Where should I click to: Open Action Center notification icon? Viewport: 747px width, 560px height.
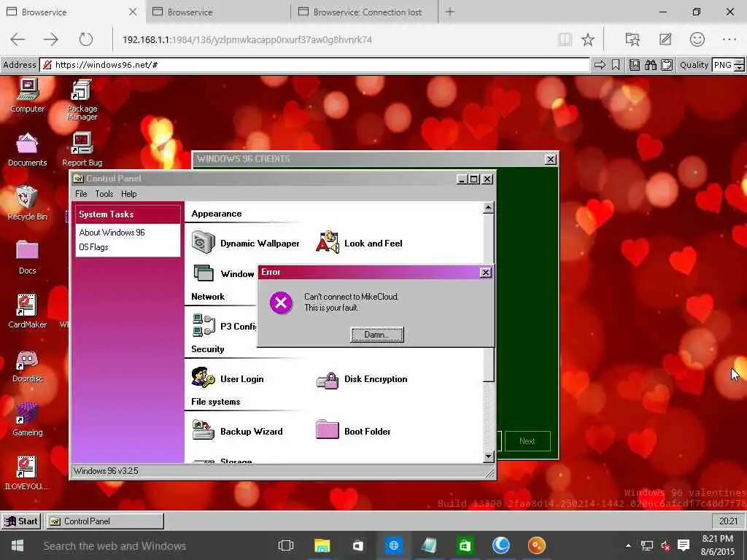click(684, 545)
